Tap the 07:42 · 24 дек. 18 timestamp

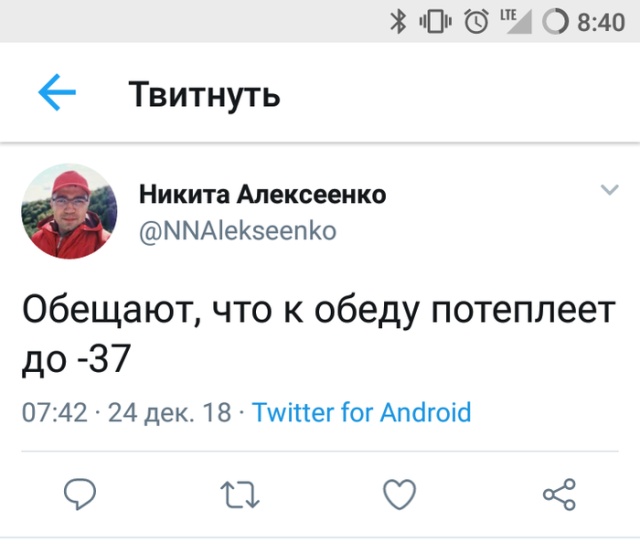(126, 412)
